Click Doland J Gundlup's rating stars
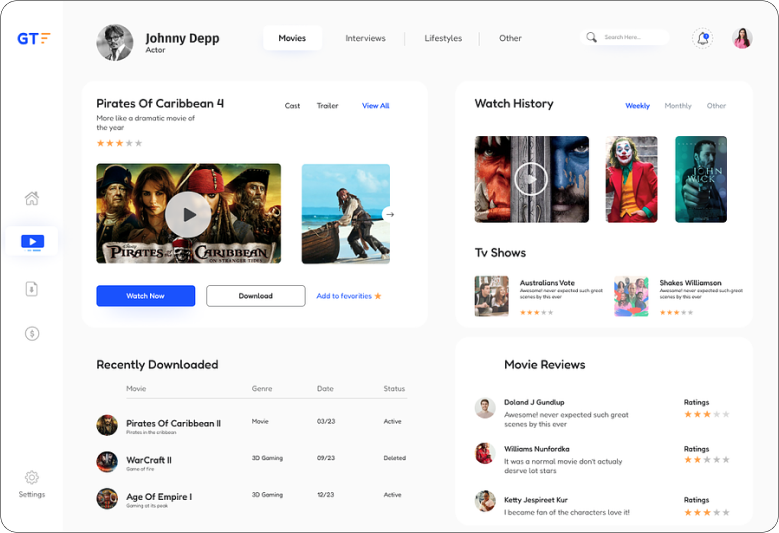 click(706, 414)
